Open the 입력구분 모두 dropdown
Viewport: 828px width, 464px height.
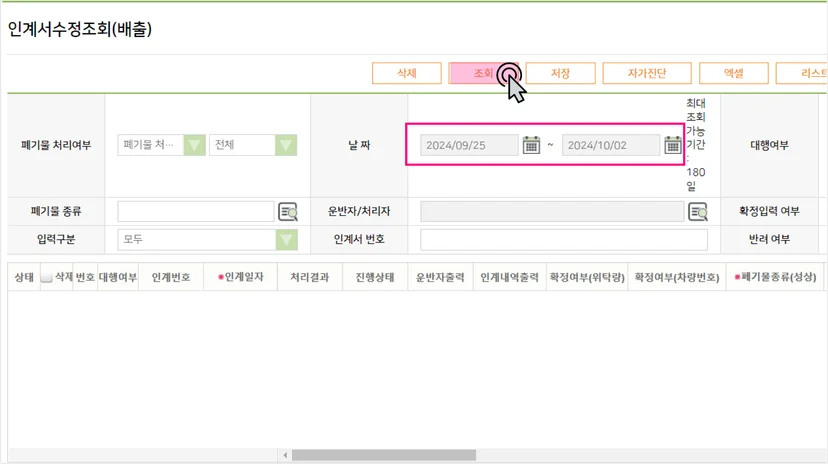point(208,240)
